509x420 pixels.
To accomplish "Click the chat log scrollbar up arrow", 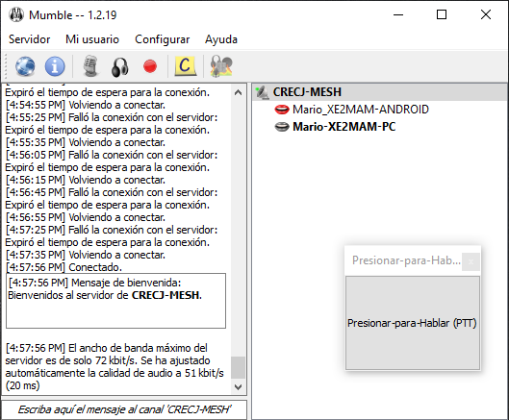I will 238,93.
